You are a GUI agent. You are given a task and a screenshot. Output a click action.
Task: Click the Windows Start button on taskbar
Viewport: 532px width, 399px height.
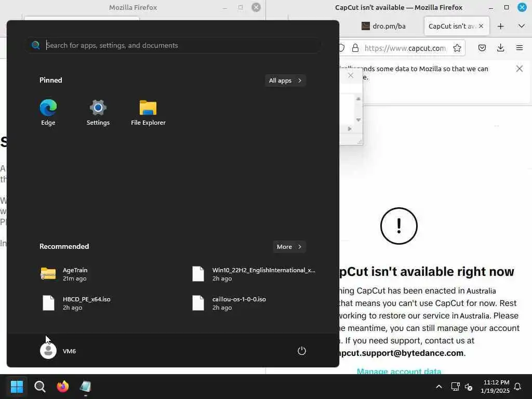(17, 387)
